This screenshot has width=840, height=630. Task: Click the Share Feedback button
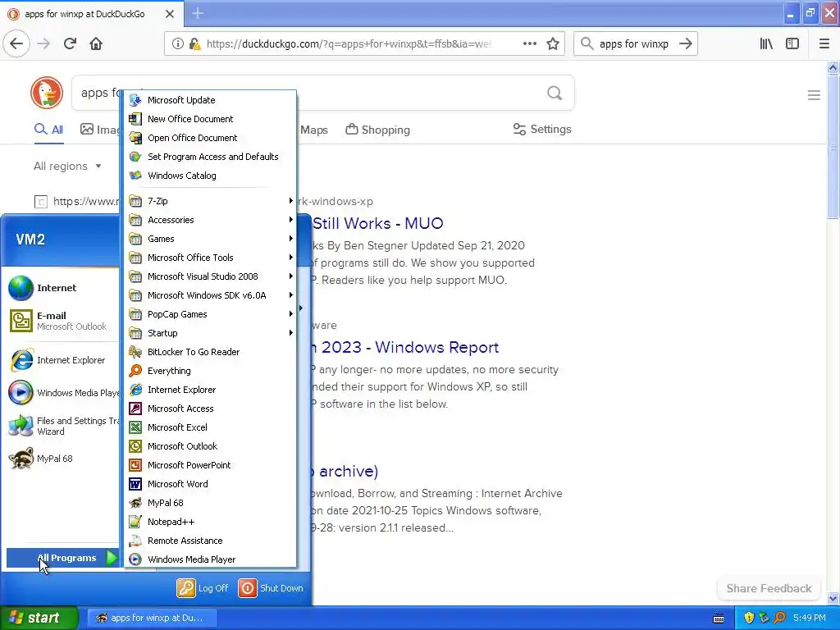769,588
